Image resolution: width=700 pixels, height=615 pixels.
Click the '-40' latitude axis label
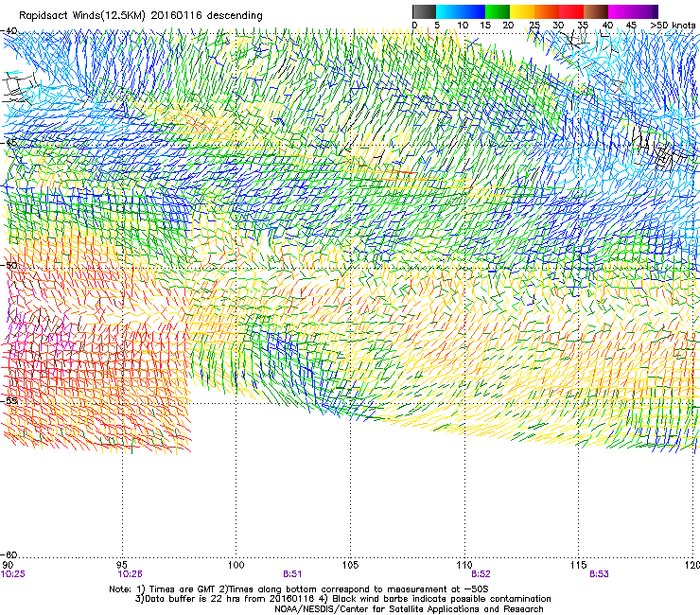[x=9, y=31]
